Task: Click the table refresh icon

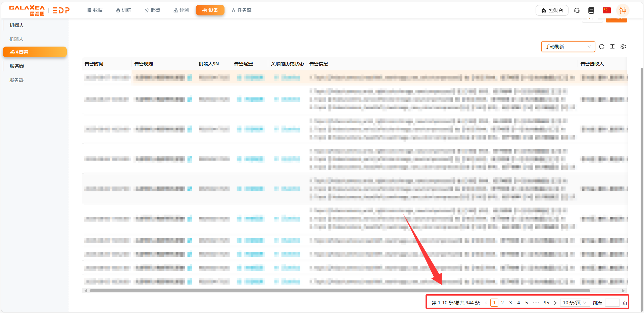Action: (x=602, y=47)
